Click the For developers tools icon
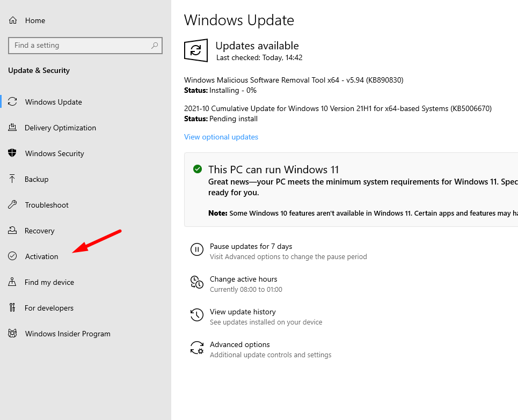 pos(12,308)
